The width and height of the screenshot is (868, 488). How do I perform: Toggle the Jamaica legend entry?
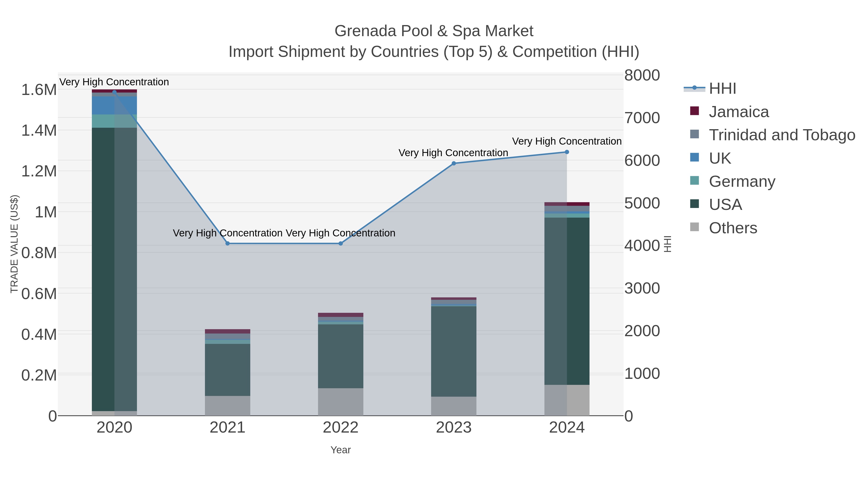(730, 112)
